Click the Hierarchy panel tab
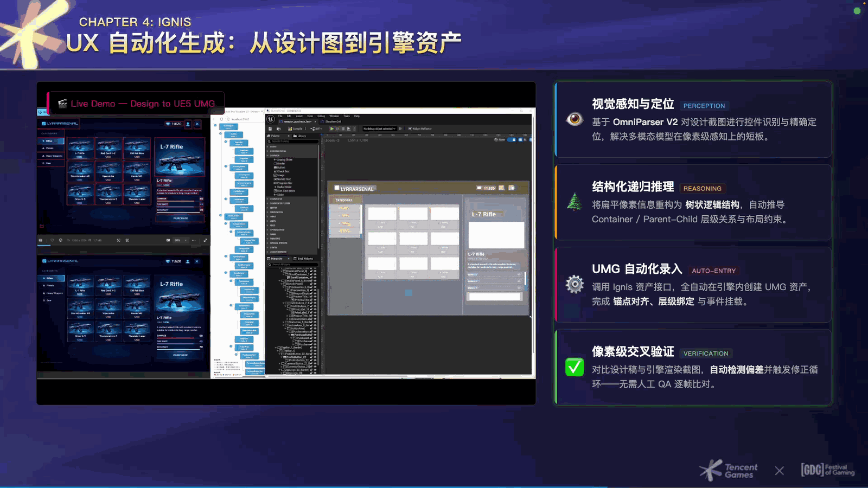The height and width of the screenshot is (488, 868). [276, 259]
